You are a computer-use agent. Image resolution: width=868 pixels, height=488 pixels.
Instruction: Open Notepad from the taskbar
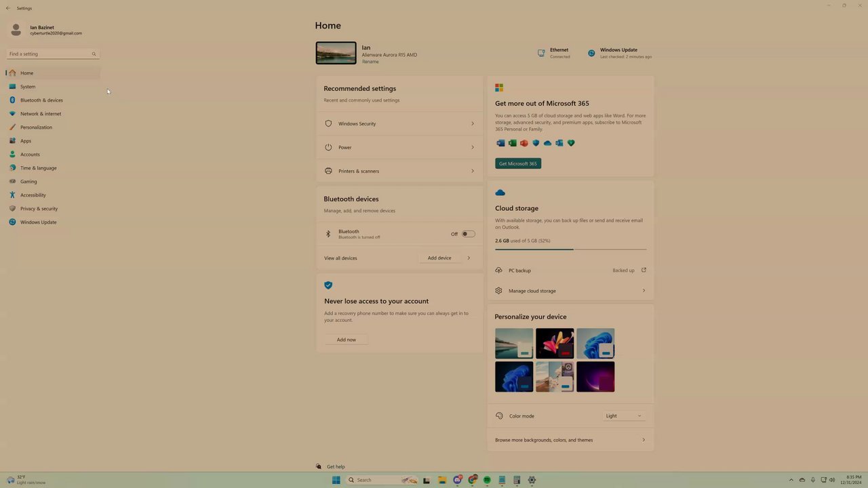502,480
